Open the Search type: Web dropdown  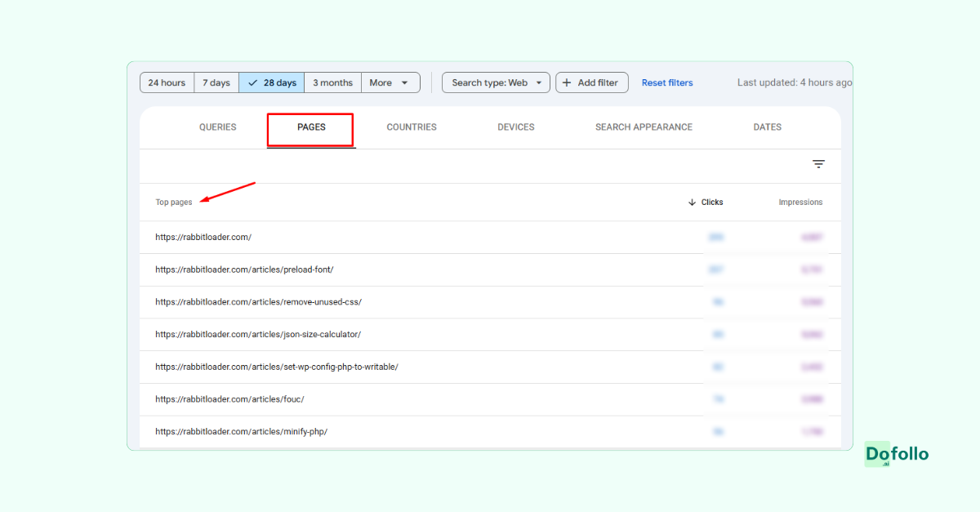coord(495,82)
